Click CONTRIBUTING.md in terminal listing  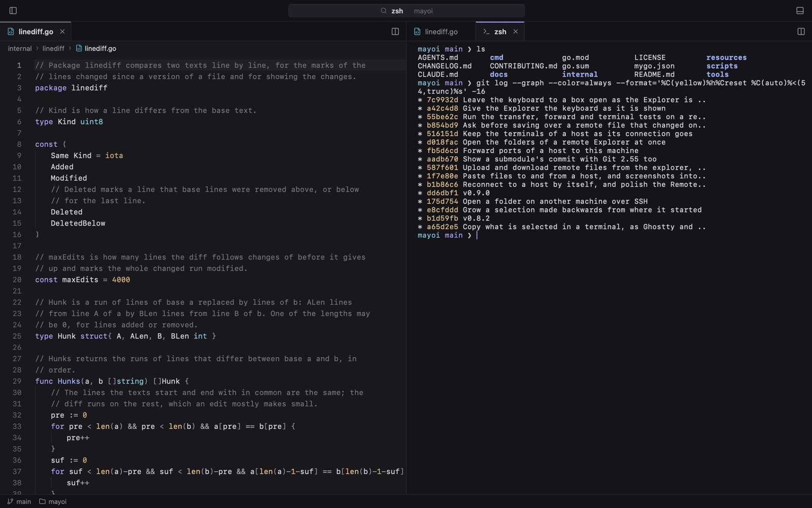523,66
